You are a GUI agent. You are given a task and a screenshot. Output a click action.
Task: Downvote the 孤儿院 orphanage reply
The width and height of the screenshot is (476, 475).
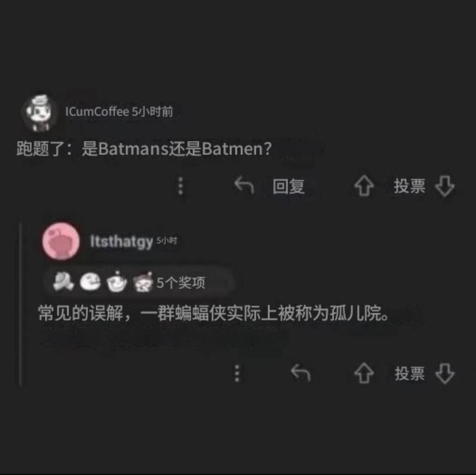445,373
